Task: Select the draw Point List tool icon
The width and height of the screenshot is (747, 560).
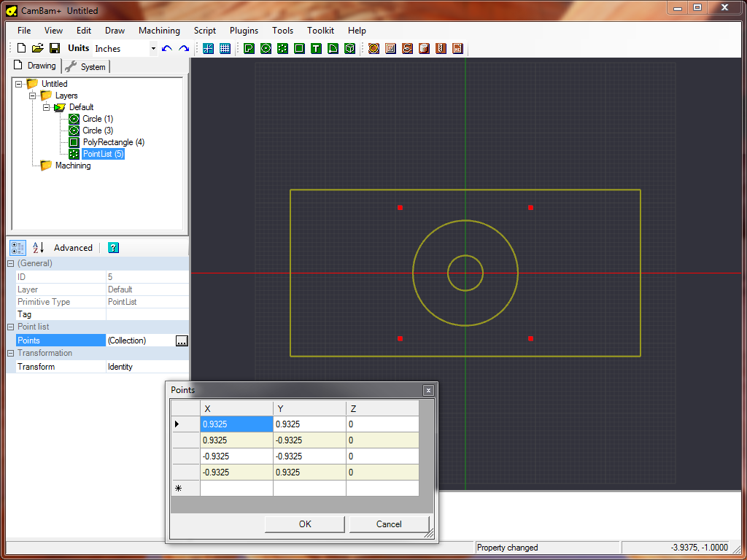Action: (x=282, y=48)
